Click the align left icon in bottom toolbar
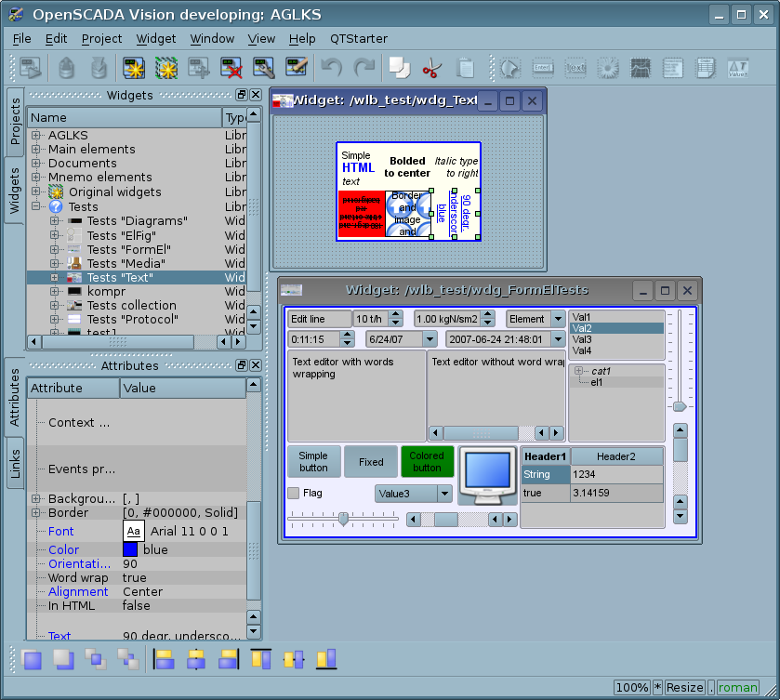 [165, 660]
